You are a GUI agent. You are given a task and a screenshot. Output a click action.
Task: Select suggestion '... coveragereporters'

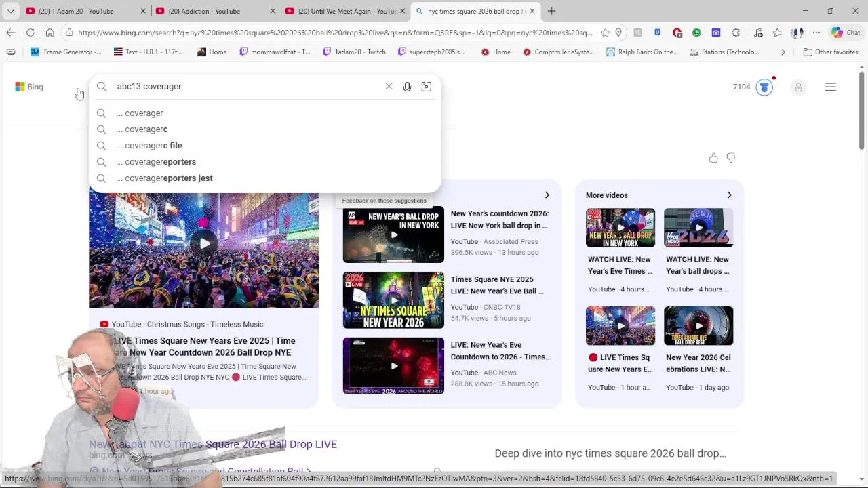[x=265, y=162]
